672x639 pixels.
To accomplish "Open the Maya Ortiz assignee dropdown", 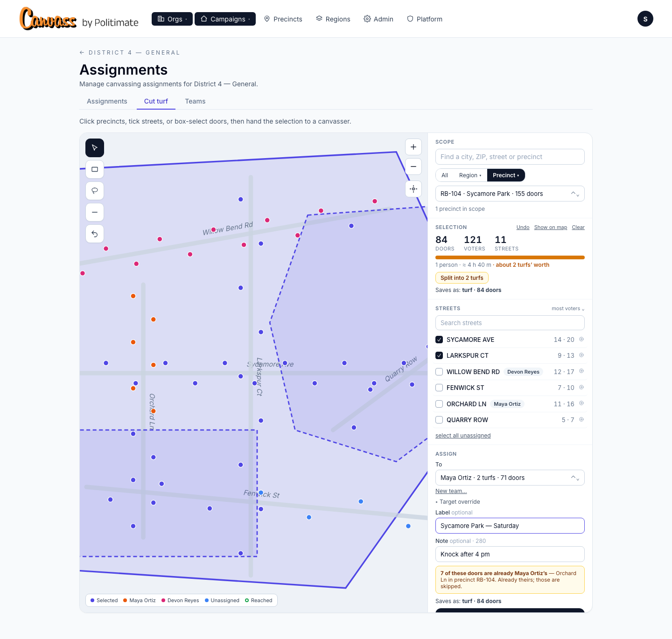I will 510,478.
